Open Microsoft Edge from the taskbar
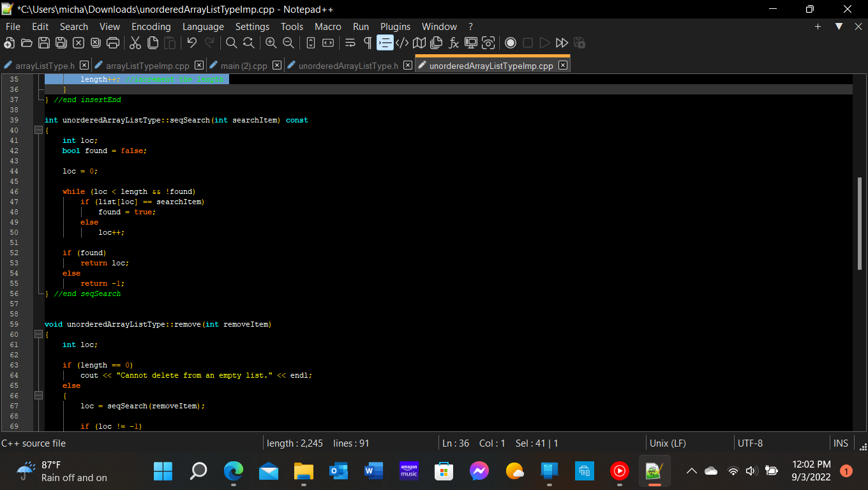Screen dimensions: 868x490 click(234, 471)
